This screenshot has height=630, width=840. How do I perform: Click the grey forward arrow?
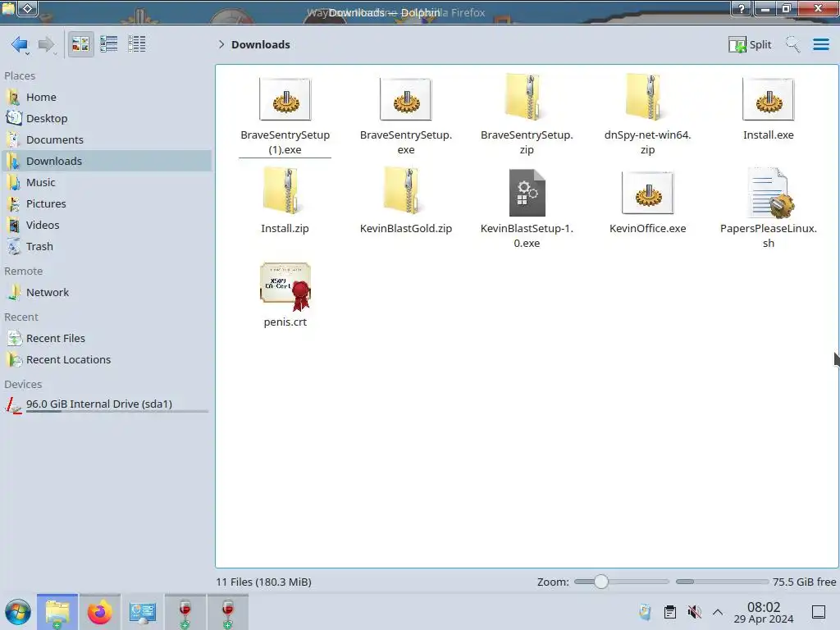pyautogui.click(x=47, y=44)
